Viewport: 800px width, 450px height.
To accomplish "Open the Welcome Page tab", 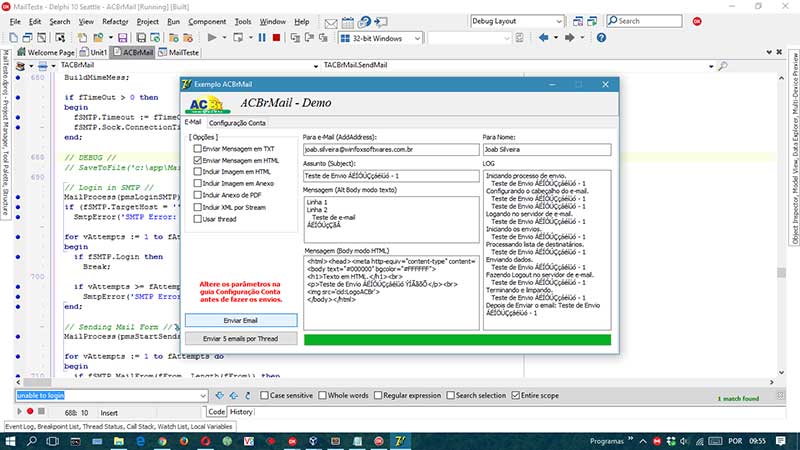I will (x=46, y=52).
